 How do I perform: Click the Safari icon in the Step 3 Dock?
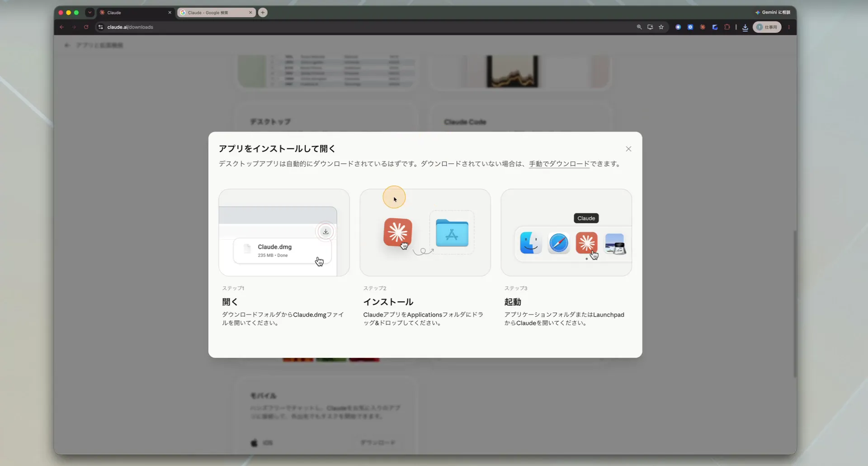point(559,243)
